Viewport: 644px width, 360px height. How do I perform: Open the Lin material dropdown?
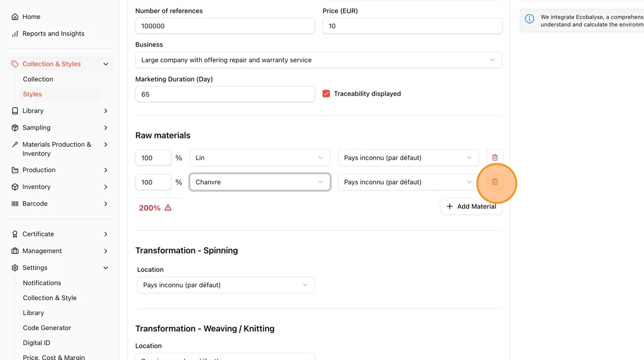(259, 158)
